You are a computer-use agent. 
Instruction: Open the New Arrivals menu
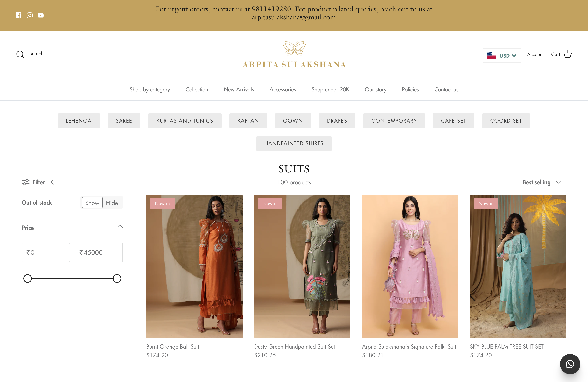239,89
